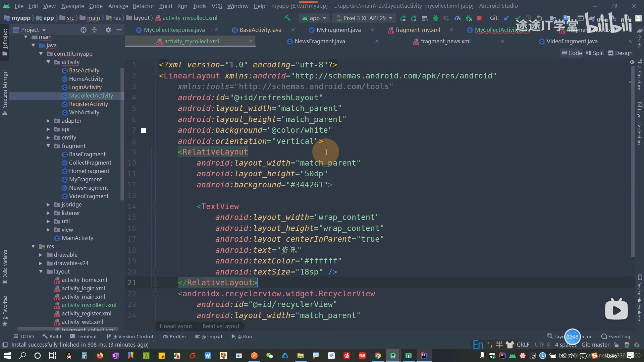Open Google Chrome from the taskbar

378,356
